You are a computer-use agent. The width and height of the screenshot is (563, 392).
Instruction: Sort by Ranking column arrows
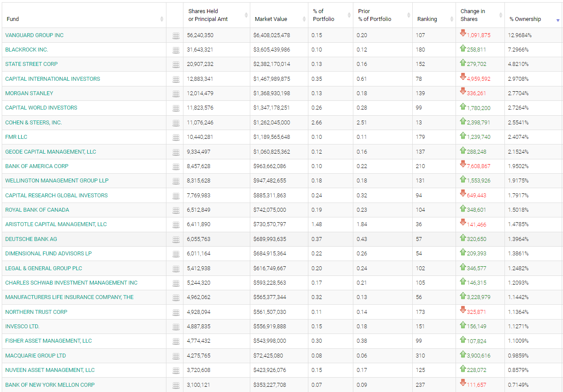(x=452, y=19)
